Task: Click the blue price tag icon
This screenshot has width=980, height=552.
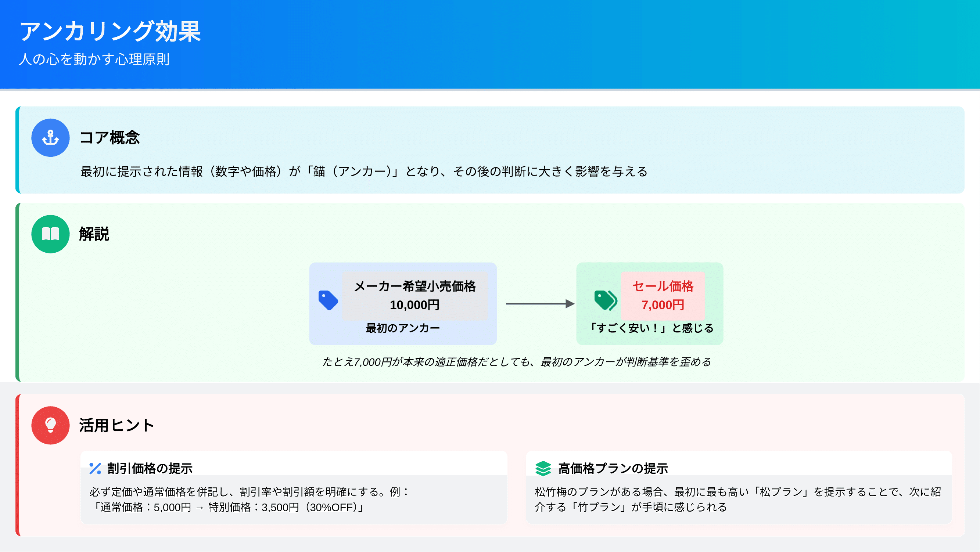Action: click(x=328, y=300)
